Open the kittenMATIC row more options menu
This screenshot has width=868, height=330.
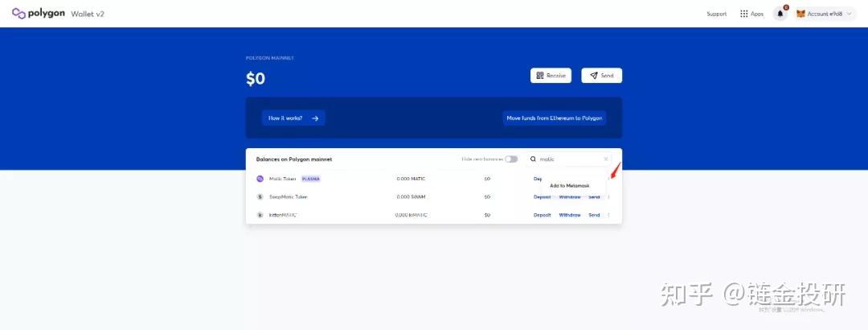(608, 215)
